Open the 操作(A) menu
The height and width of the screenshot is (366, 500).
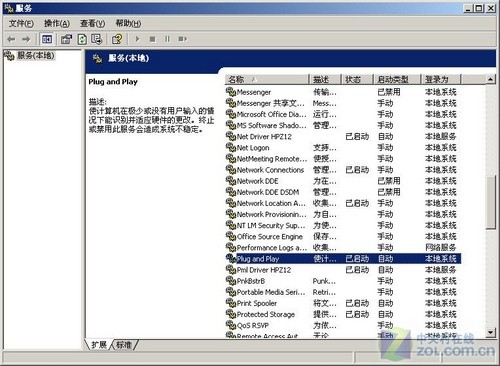(57, 23)
